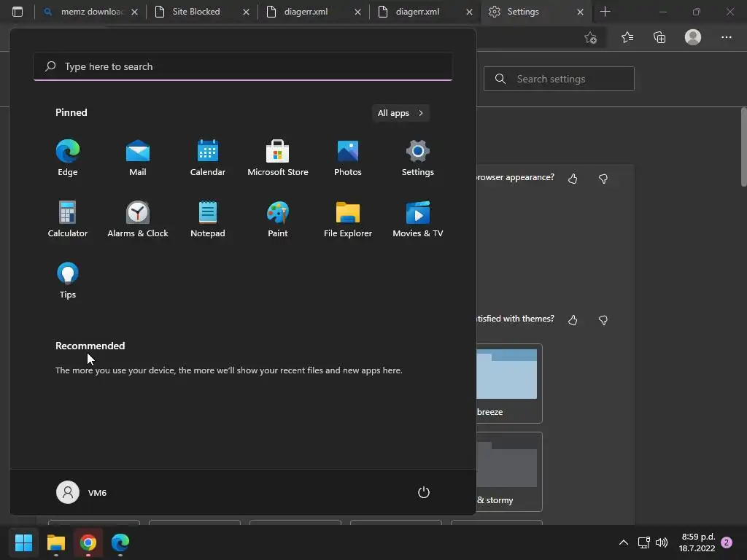The width and height of the screenshot is (747, 560).
Task: Close the Site Blocked tab
Action: pyautogui.click(x=247, y=12)
